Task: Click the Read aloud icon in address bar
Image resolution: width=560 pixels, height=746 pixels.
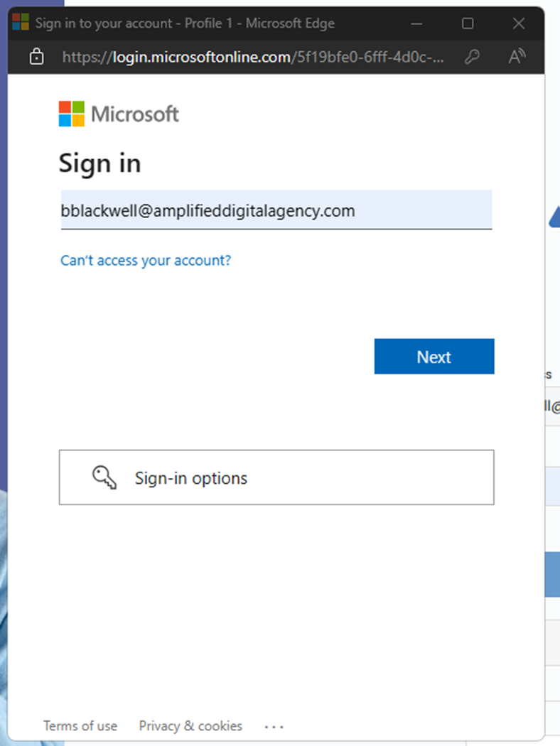Action: tap(517, 58)
